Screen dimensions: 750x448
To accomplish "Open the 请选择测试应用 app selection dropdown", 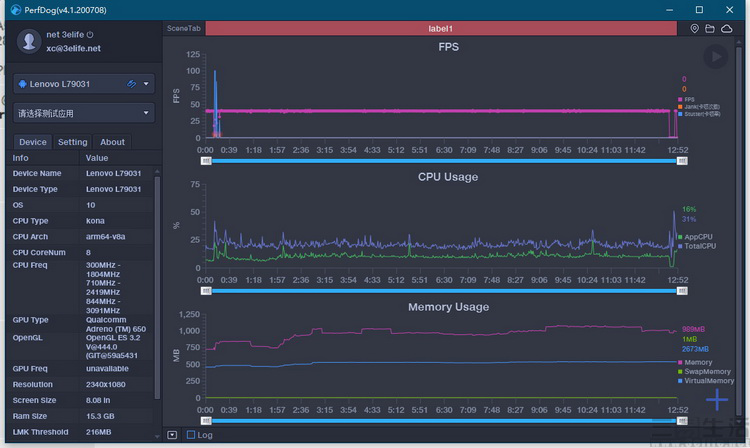I will tap(84, 113).
